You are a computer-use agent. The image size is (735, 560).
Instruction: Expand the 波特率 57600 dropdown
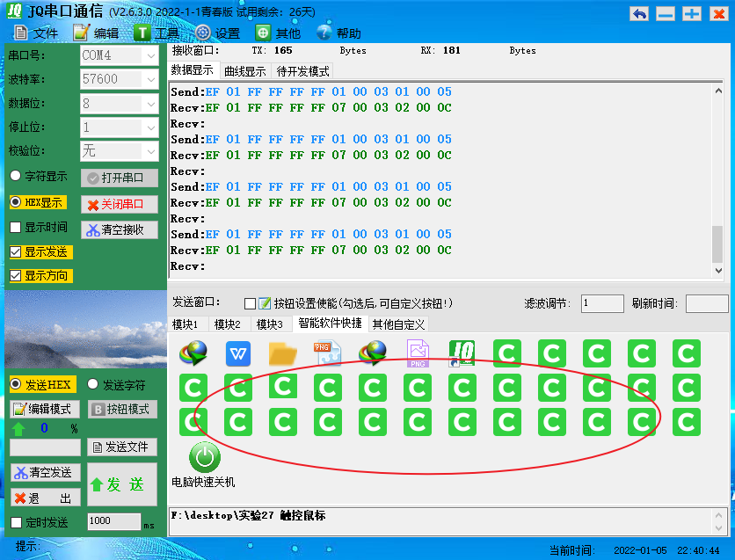pyautogui.click(x=151, y=80)
